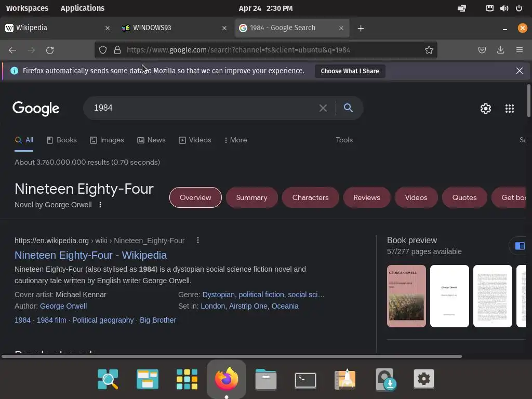Click the horizontal page scrollbar

232,356
